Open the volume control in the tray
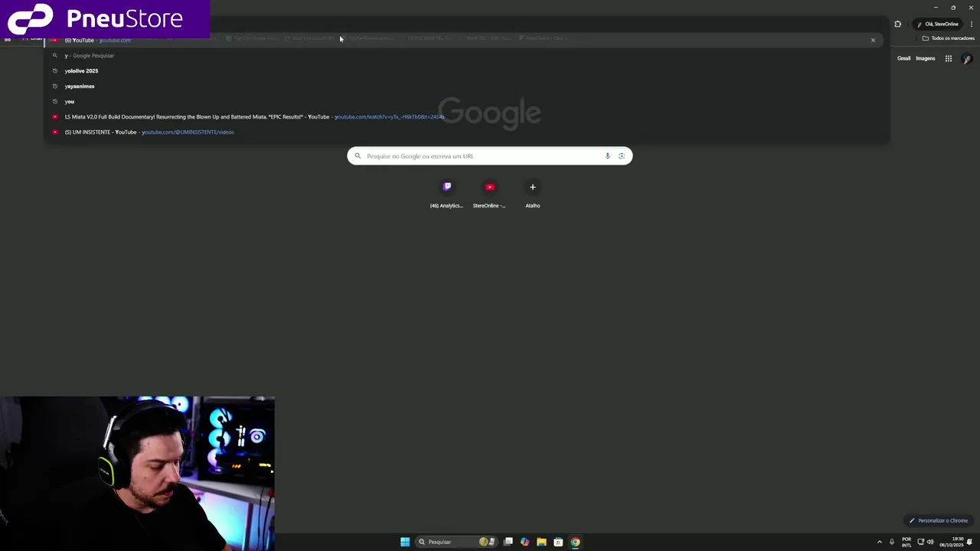The height and width of the screenshot is (551, 980). click(x=930, y=542)
